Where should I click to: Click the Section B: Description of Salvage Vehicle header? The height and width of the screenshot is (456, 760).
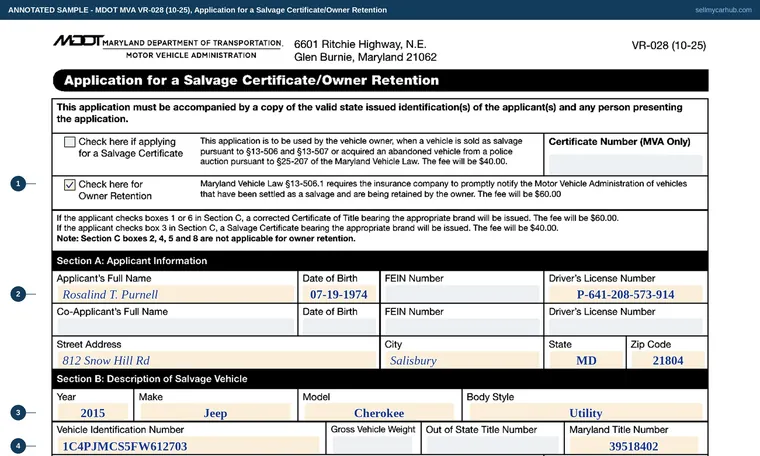[152, 379]
